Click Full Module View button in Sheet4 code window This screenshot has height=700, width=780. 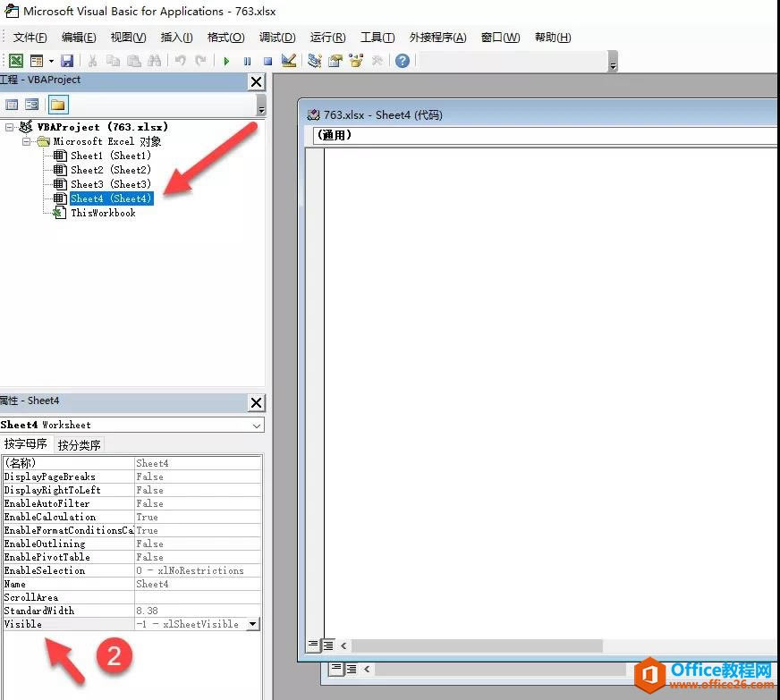[x=328, y=645]
